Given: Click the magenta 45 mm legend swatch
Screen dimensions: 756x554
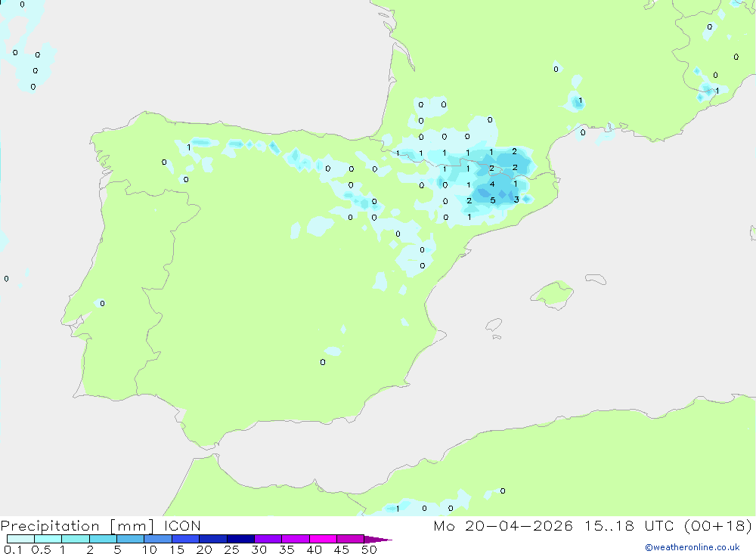Looking at the screenshot, I should 350,539.
